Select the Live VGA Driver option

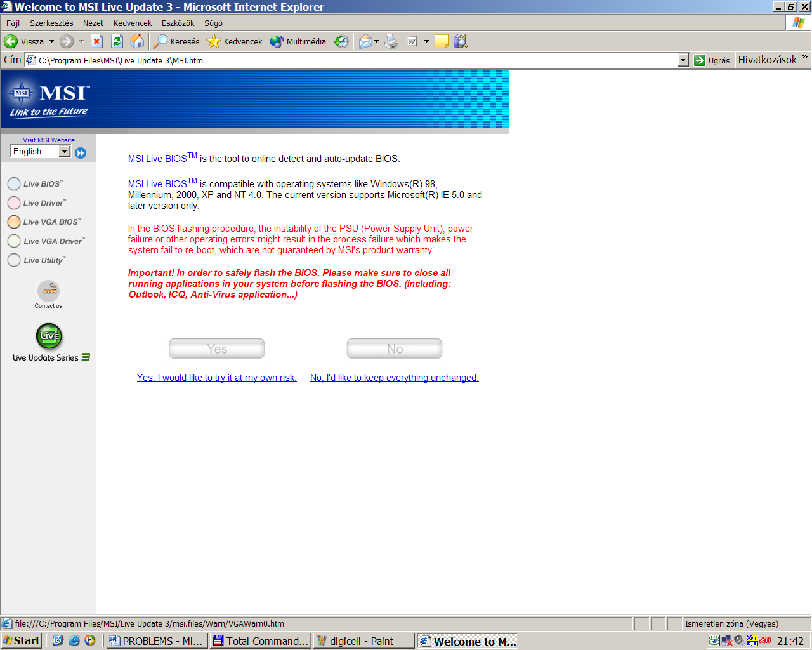click(x=46, y=241)
